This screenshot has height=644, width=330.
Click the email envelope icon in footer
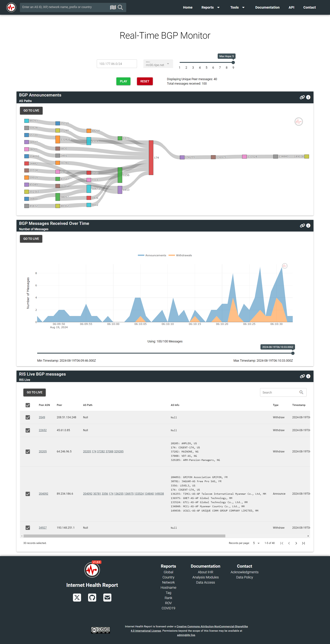click(x=107, y=597)
